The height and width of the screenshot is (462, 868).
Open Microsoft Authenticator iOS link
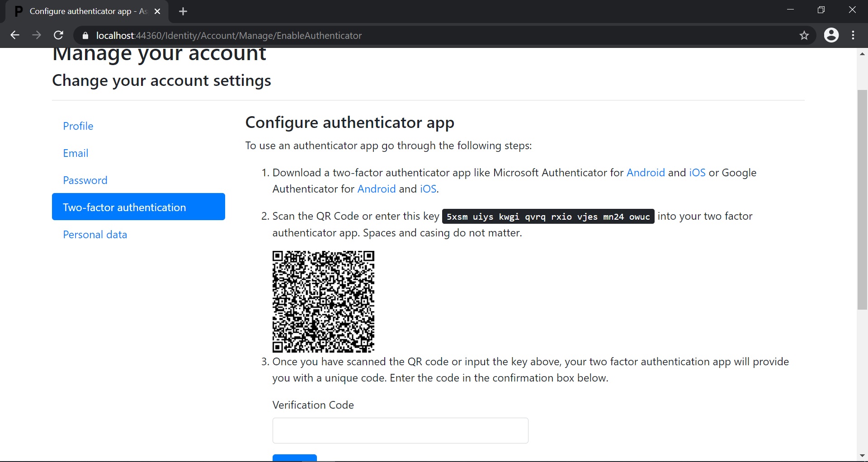[x=697, y=173]
